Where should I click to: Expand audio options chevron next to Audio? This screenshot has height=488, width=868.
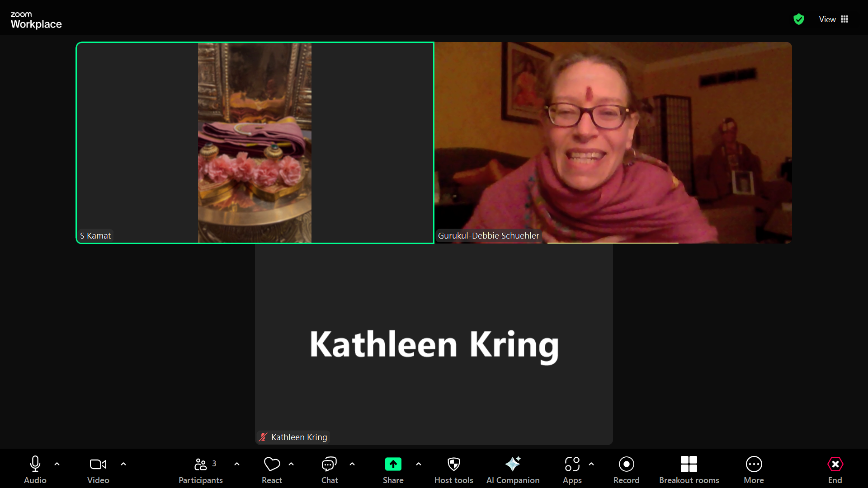(57, 464)
